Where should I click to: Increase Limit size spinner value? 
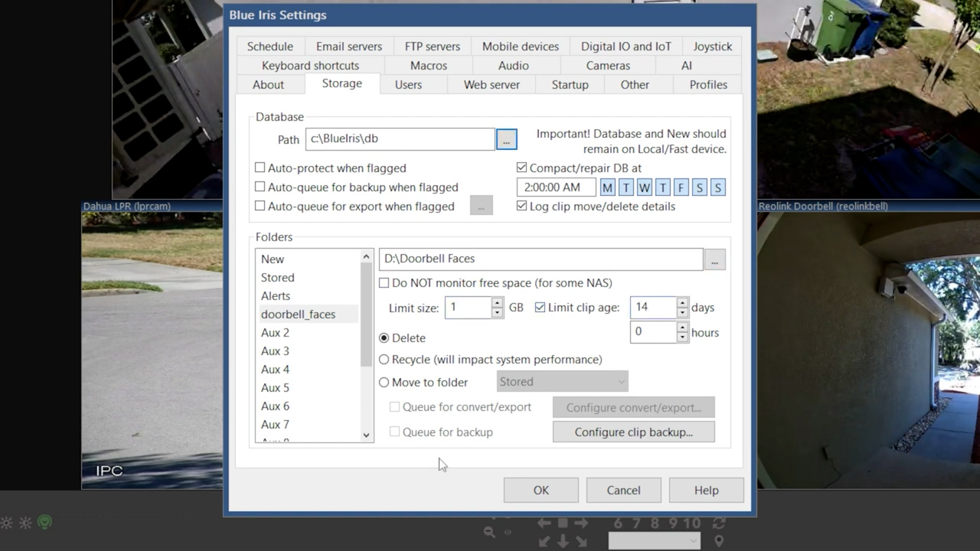(497, 303)
